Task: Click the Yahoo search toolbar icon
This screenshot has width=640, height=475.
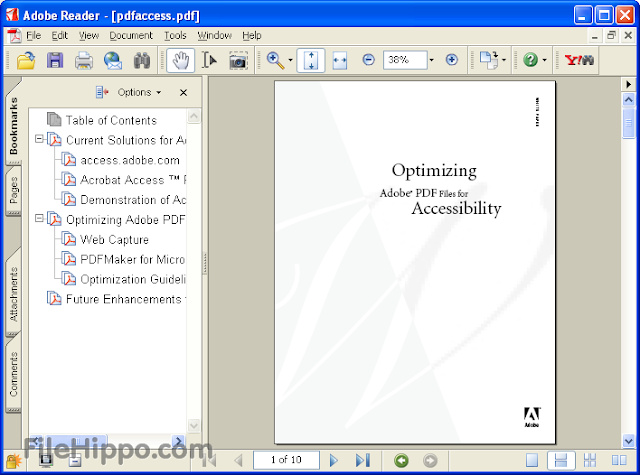Action: click(x=579, y=60)
